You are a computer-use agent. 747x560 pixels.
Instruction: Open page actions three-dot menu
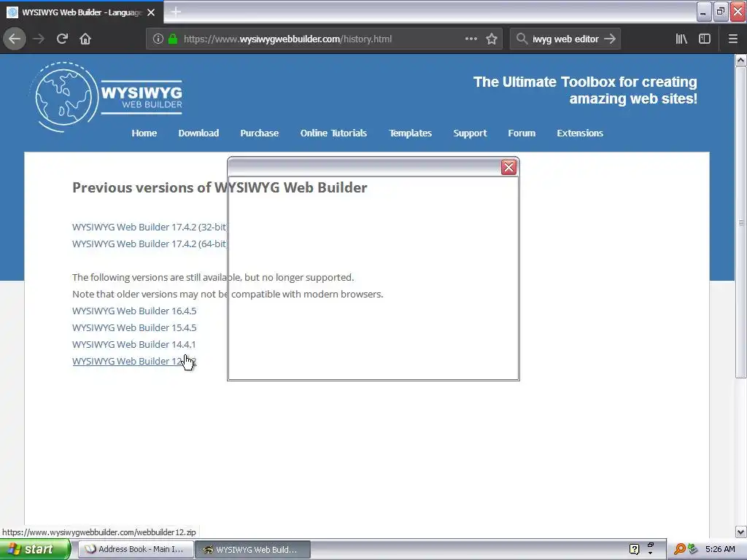[471, 39]
